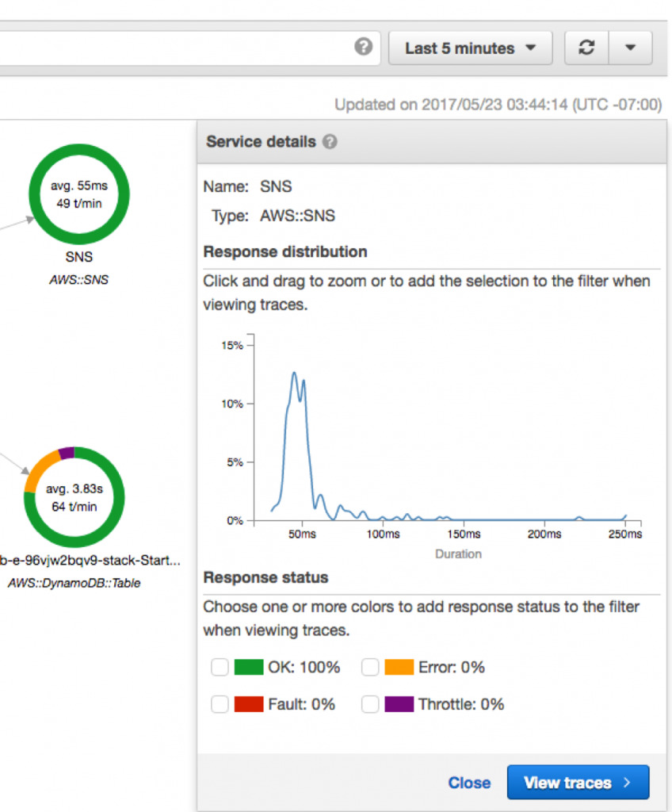Click the '49 t/min' text in the SNS node
The height and width of the screenshot is (812, 672).
(x=79, y=204)
